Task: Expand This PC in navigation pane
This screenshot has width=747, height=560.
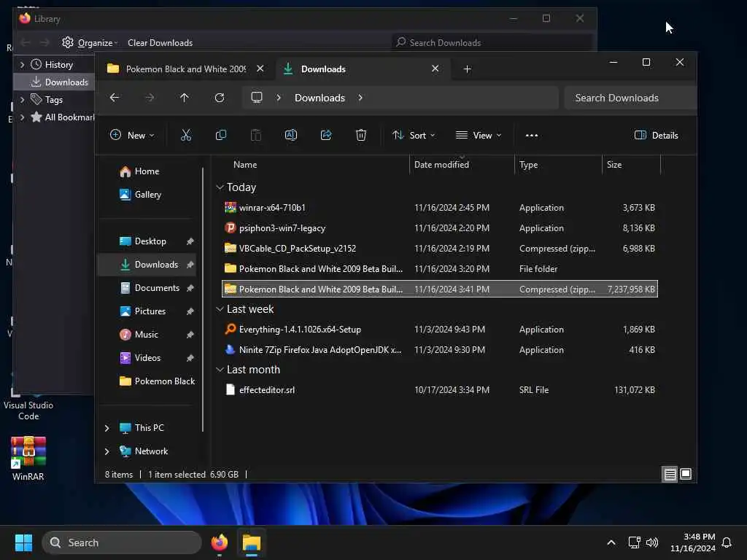Action: [x=107, y=428]
